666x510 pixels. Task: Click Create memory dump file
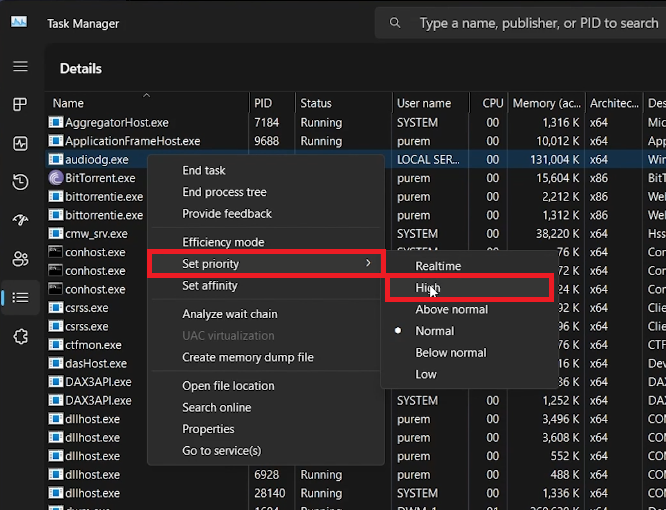coord(247,358)
